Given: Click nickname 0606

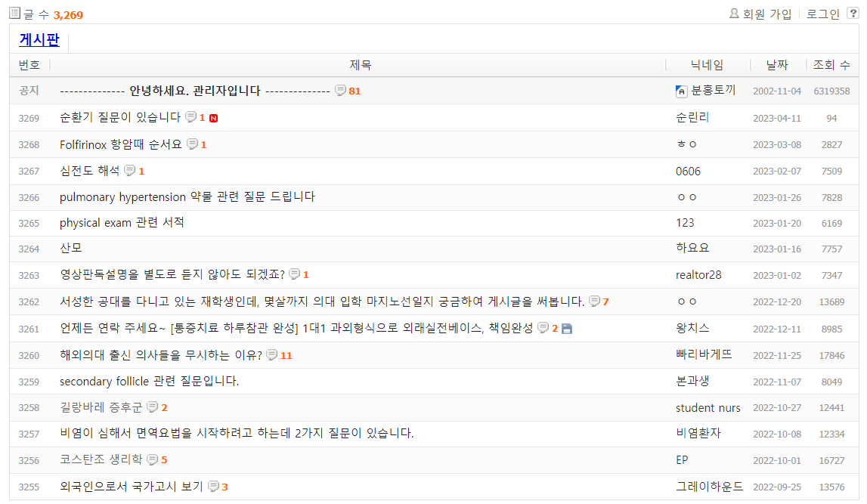Looking at the screenshot, I should click(x=688, y=172).
